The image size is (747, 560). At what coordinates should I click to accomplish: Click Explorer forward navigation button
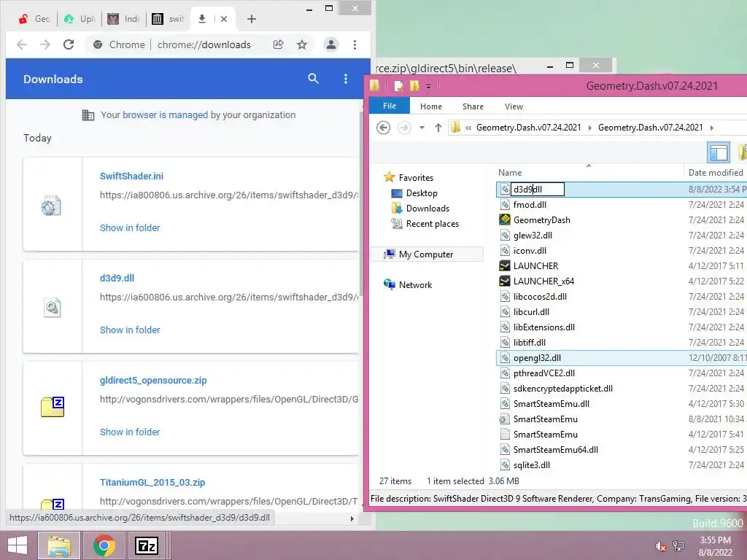click(x=404, y=128)
